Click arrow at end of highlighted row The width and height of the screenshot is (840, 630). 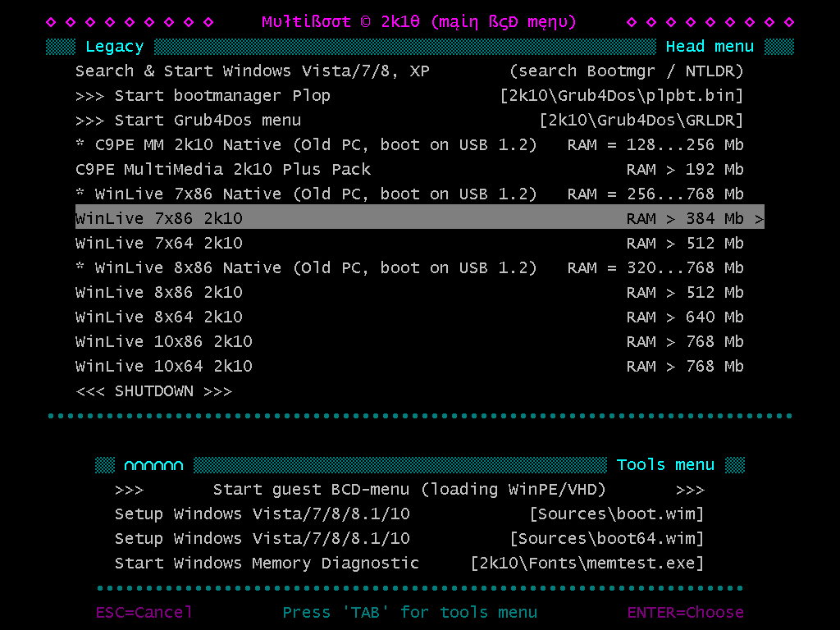coord(759,219)
